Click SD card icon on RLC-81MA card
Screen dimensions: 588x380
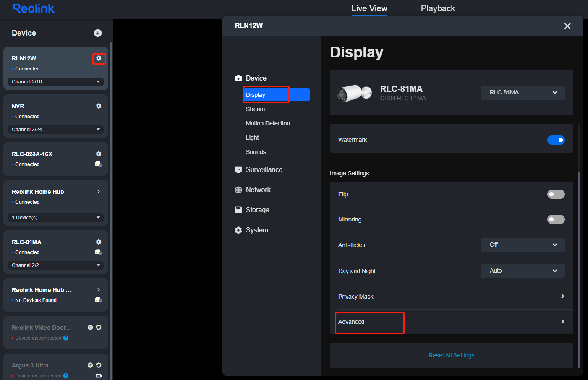click(99, 252)
